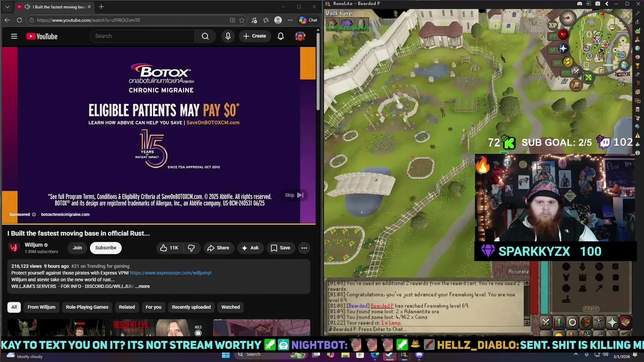The height and width of the screenshot is (362, 644).
Task: Open the world map globe orb
Action: [624, 65]
